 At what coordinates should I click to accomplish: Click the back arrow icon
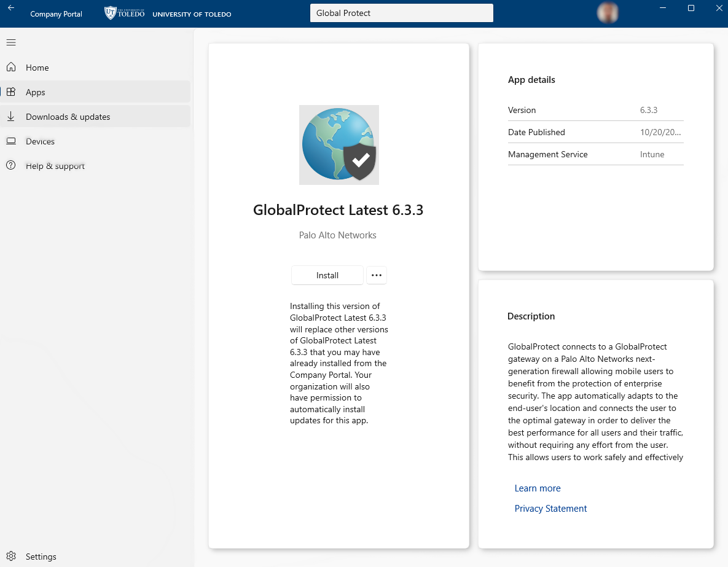[10, 7]
